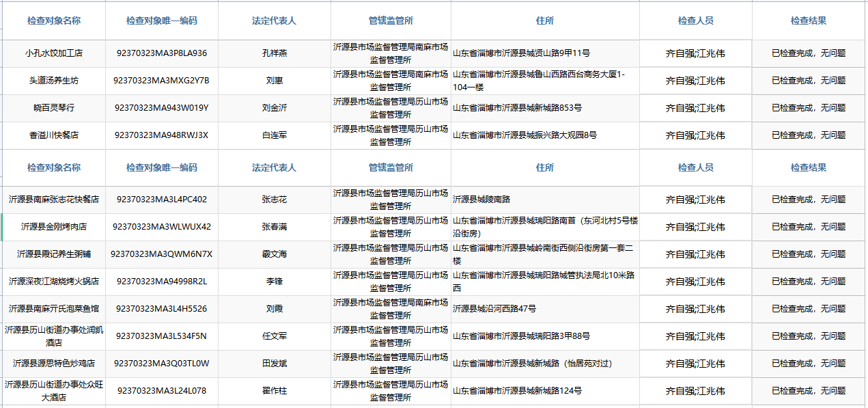
Task: Click the cell 小孔水饺加工店
Action: click(x=53, y=53)
